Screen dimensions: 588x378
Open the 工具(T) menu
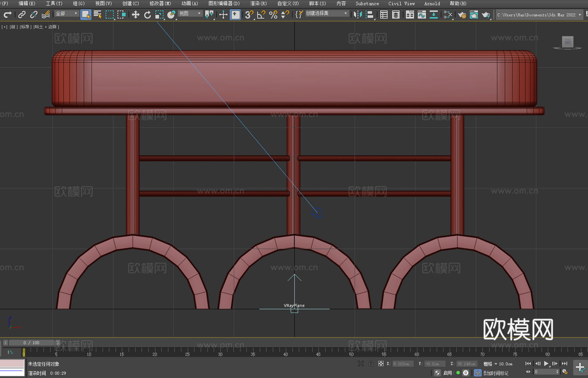coord(54,3)
